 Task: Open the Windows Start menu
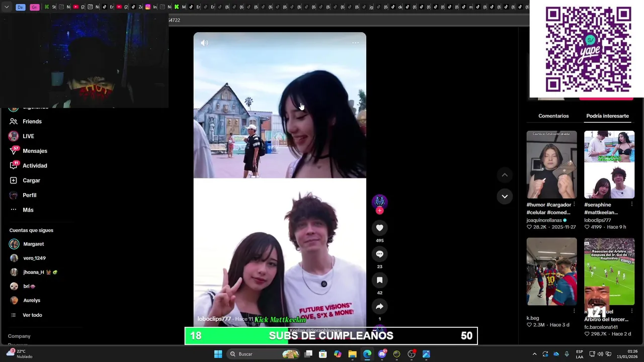(x=218, y=354)
